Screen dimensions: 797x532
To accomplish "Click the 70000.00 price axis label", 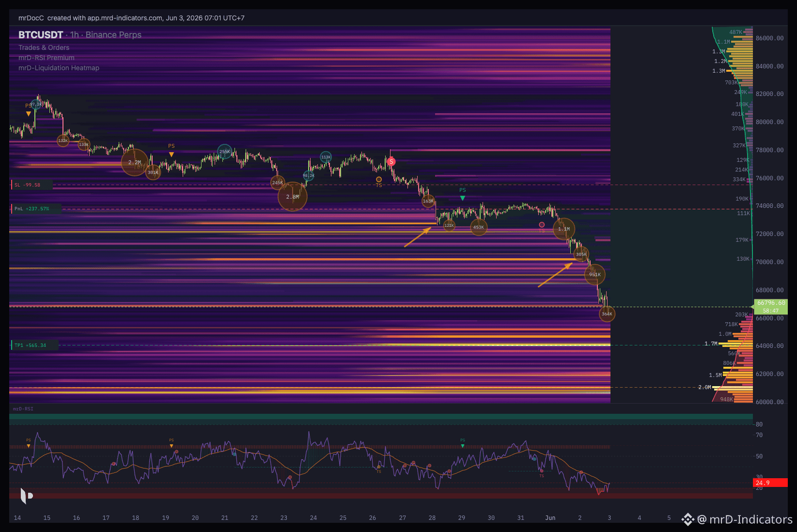I will click(769, 262).
